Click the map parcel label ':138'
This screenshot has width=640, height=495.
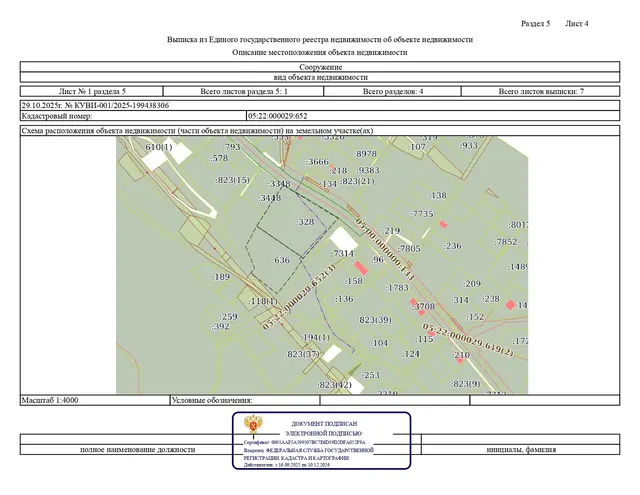438,195
